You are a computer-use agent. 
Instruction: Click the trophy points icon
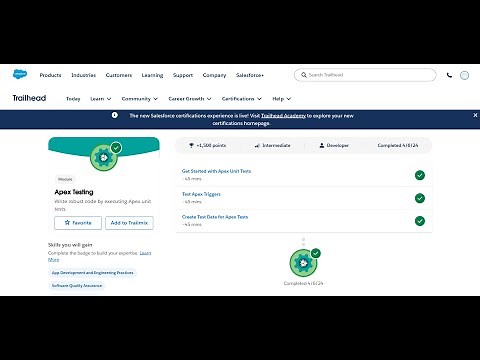191,145
